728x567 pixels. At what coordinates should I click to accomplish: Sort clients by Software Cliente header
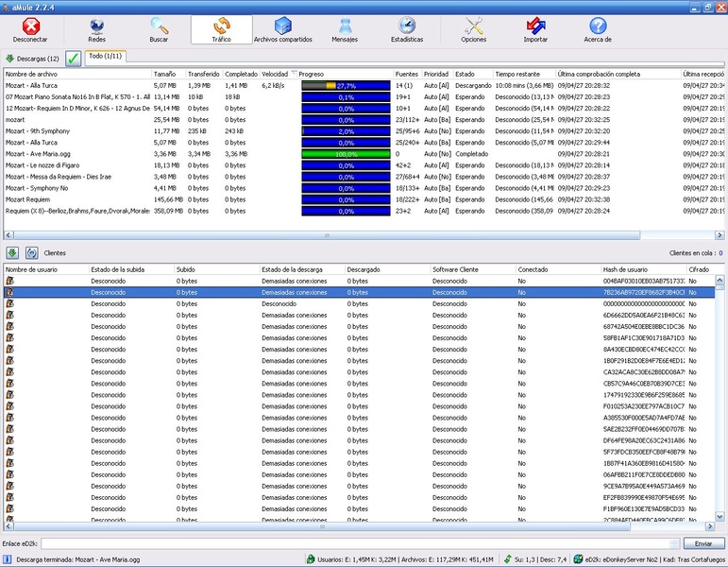point(473,269)
